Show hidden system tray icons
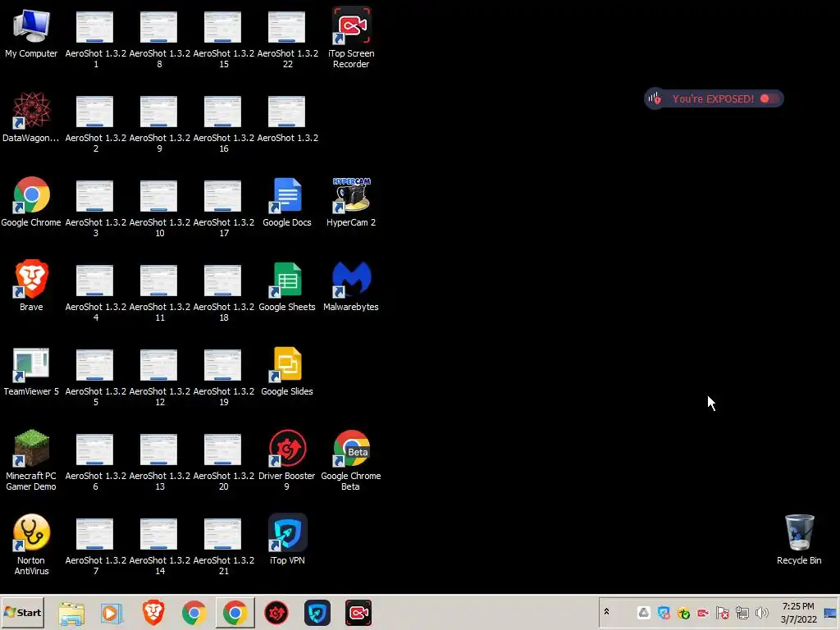Image resolution: width=840 pixels, height=630 pixels. coord(606,612)
